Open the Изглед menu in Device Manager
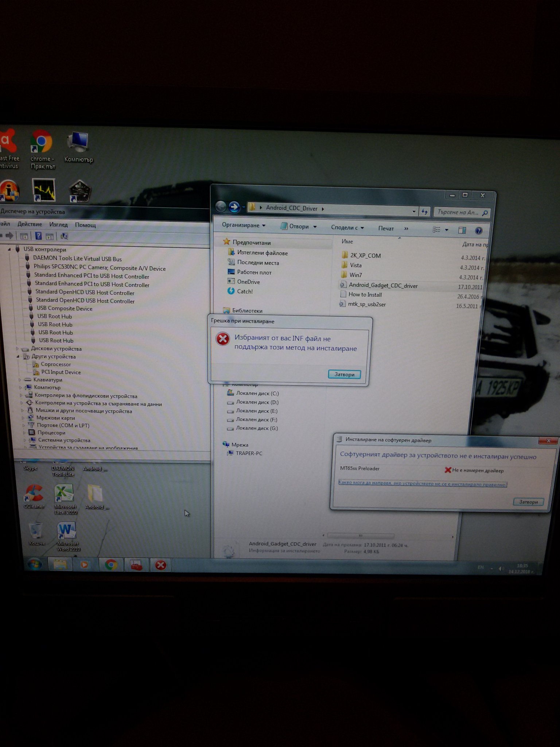The width and height of the screenshot is (560, 747). (58, 224)
